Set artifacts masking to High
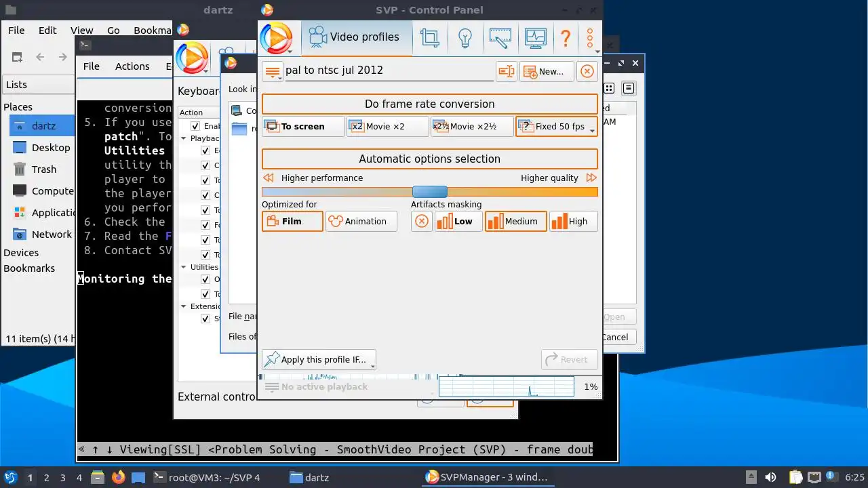 pyautogui.click(x=573, y=222)
